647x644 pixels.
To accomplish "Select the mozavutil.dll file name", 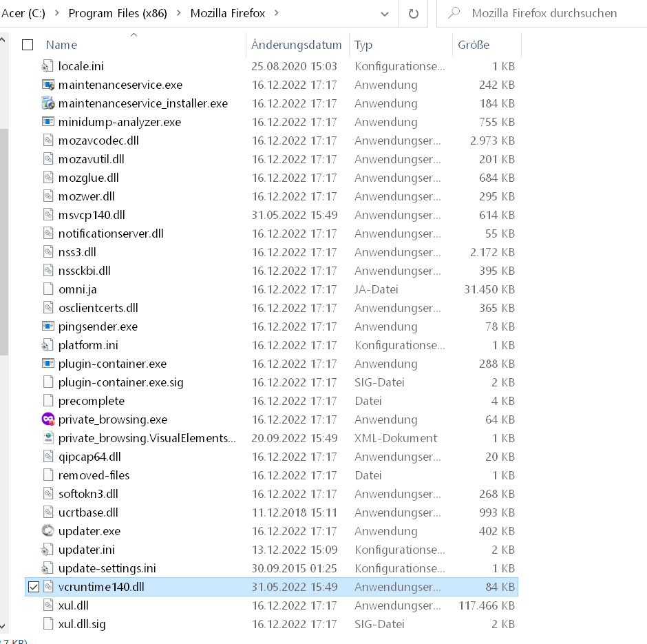I will [91, 159].
